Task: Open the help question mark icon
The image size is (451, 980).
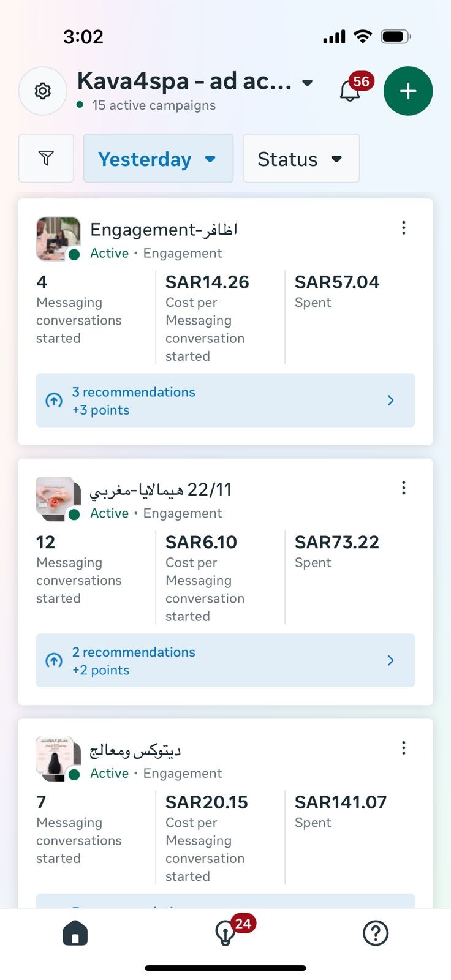Action: click(x=376, y=933)
